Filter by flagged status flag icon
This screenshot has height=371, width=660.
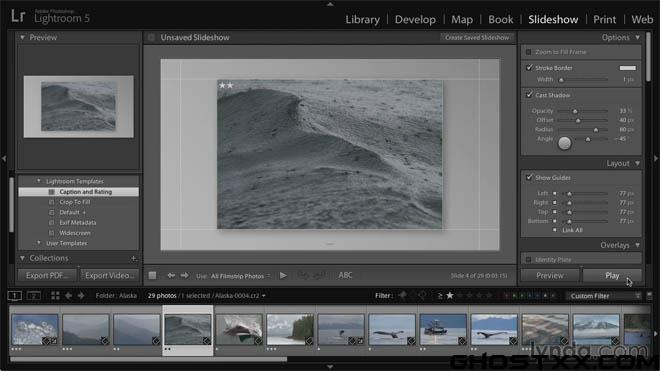click(403, 296)
